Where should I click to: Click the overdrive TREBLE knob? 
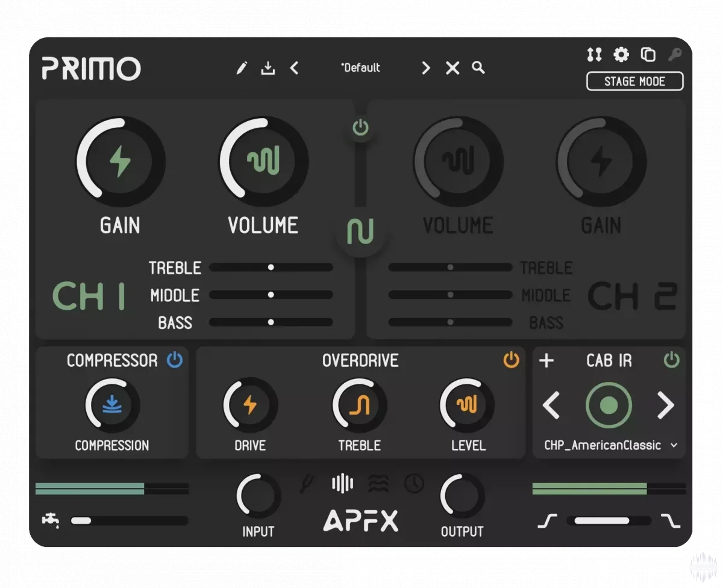[x=360, y=405]
